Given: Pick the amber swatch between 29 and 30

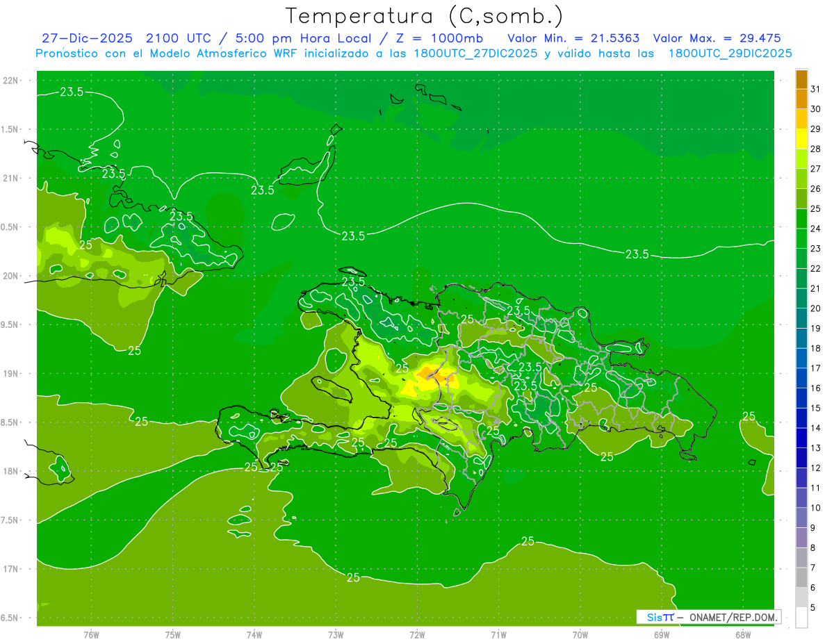Looking at the screenshot, I should point(801,119).
